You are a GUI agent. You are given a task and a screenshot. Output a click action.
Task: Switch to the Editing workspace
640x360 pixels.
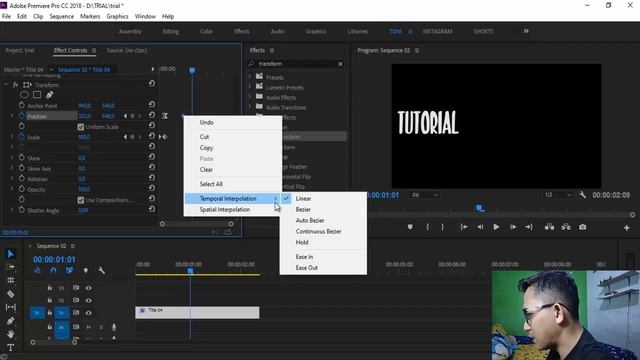171,31
